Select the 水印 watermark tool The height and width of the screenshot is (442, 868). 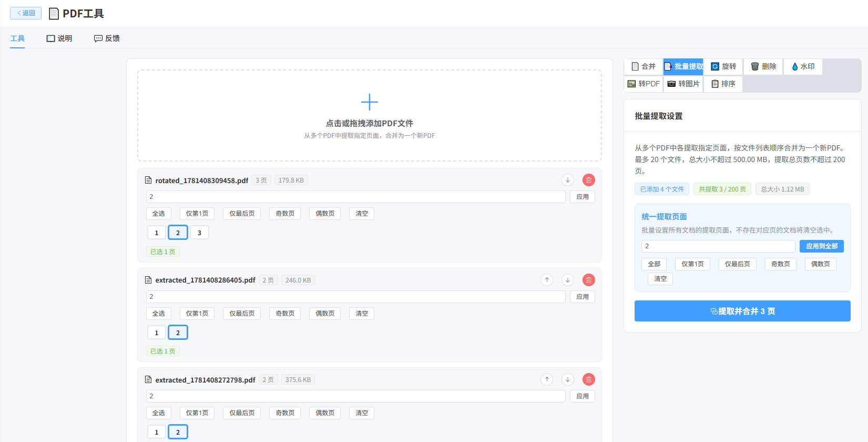803,66
